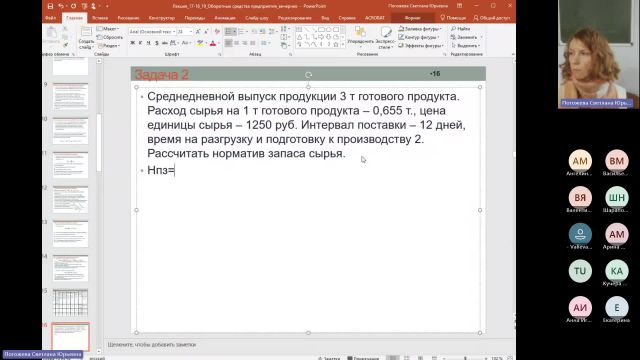Select the triangle shape in gallery

click(299, 37)
